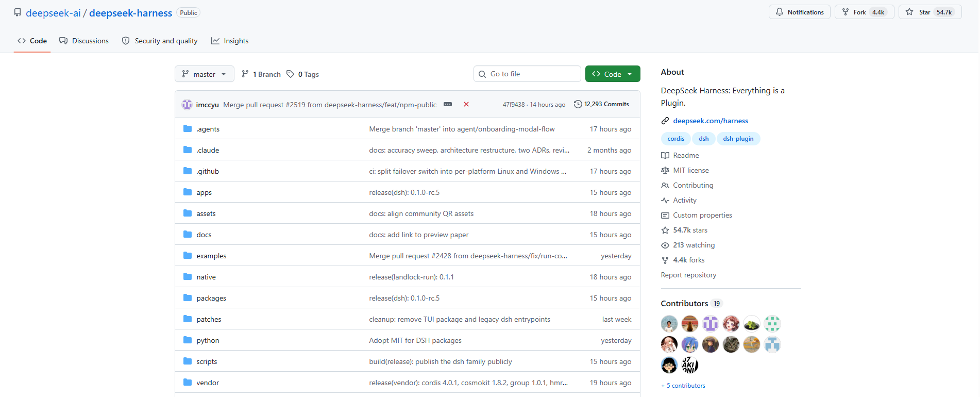The width and height of the screenshot is (980, 397).
Task: Focus the 'Go to file' search field
Action: click(527, 74)
